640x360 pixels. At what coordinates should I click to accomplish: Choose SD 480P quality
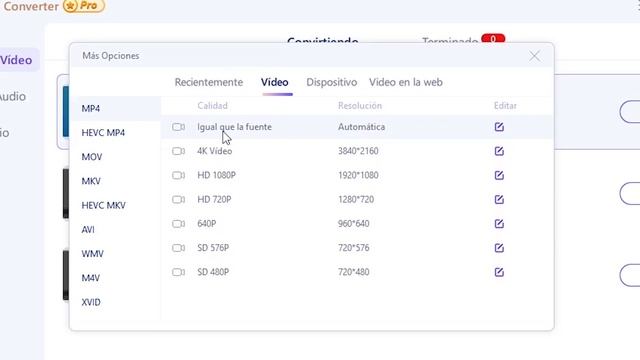[213, 272]
